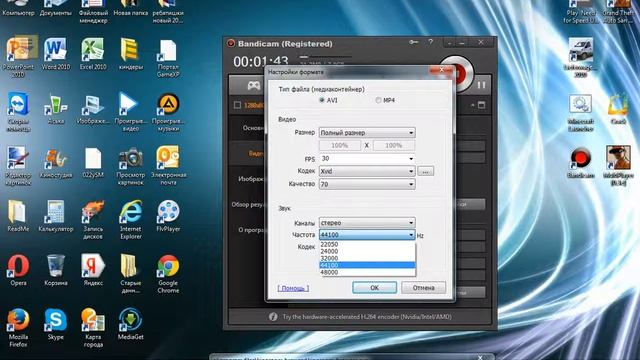Viewport: 640px width, 360px height.
Task: Choose 24000 in the frequency list
Action: [367, 251]
